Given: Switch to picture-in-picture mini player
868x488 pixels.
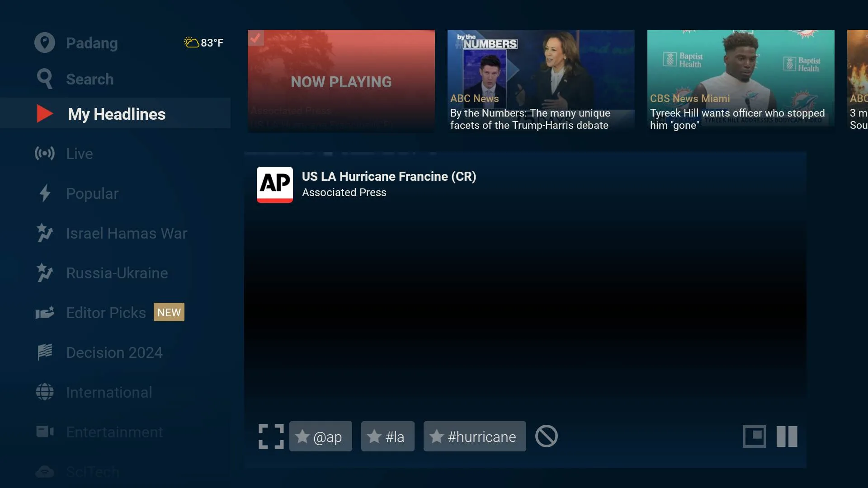Looking at the screenshot, I should click(x=754, y=436).
